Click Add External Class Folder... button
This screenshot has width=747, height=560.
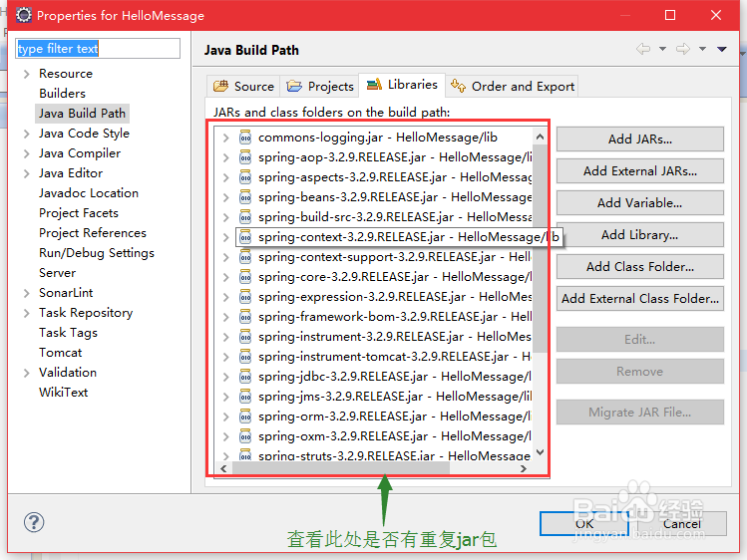click(640, 298)
